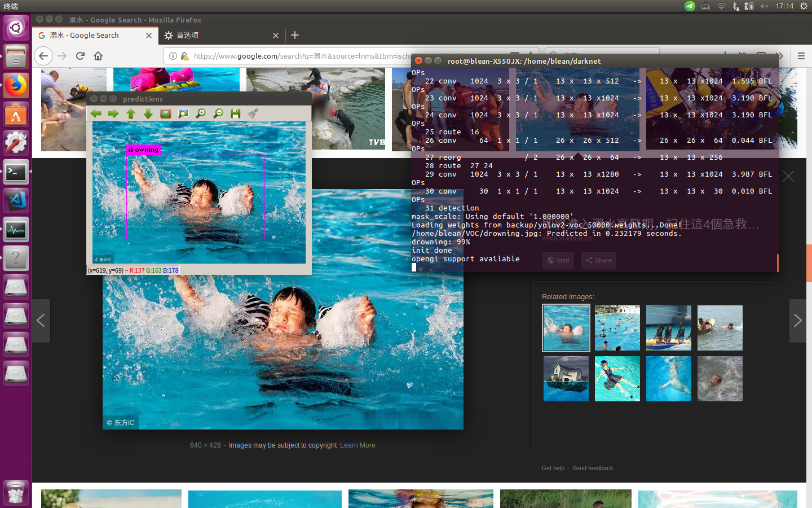Open the Learn More copyright link
Viewport: 812px width, 508px height.
pyautogui.click(x=358, y=445)
